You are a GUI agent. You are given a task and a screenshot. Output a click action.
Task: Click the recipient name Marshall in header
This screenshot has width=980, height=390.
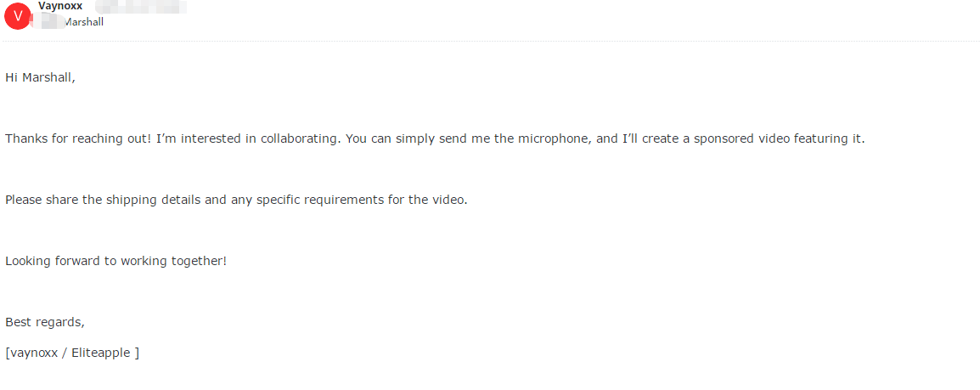[83, 22]
